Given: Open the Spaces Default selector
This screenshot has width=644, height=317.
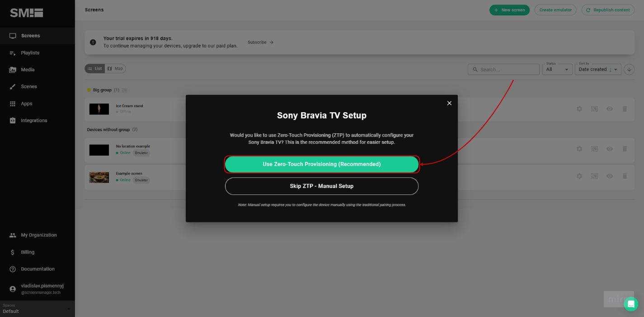Looking at the screenshot, I should click(37, 309).
